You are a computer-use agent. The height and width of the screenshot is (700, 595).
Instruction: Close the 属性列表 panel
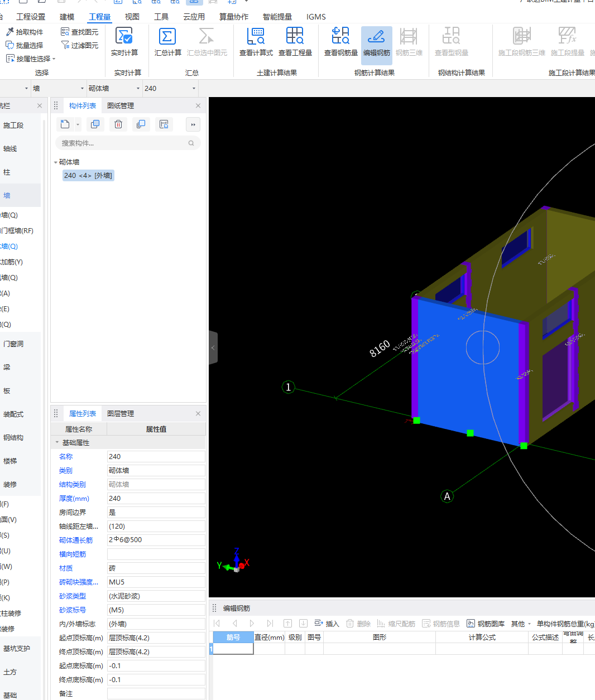(x=198, y=413)
